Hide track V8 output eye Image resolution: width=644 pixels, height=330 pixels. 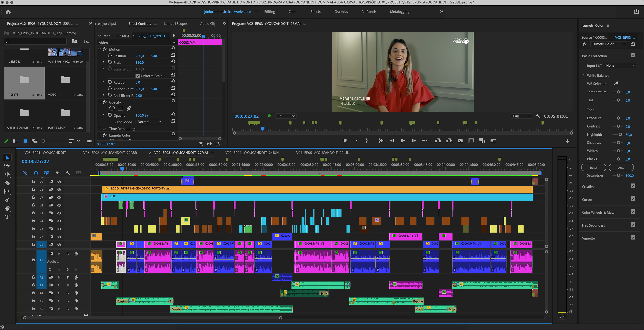[59, 189]
